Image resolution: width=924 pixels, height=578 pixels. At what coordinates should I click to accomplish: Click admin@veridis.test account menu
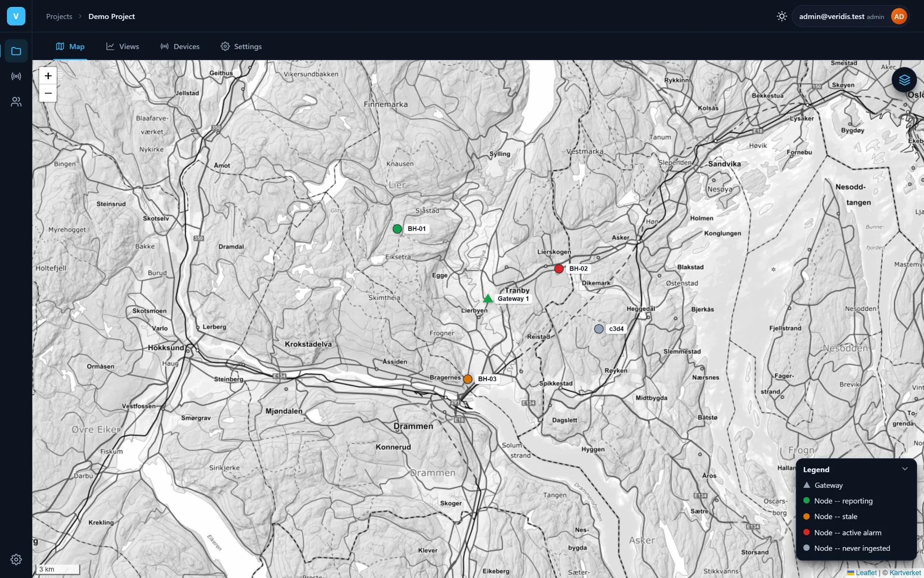click(x=851, y=17)
